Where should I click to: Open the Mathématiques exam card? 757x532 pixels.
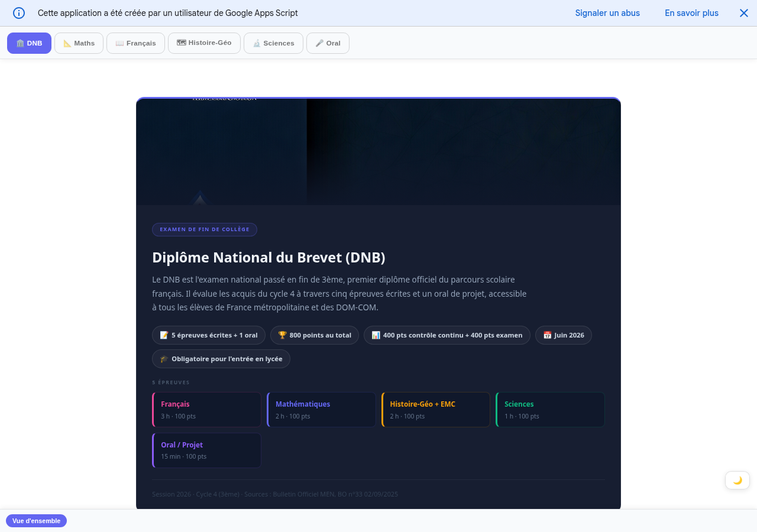(x=321, y=410)
